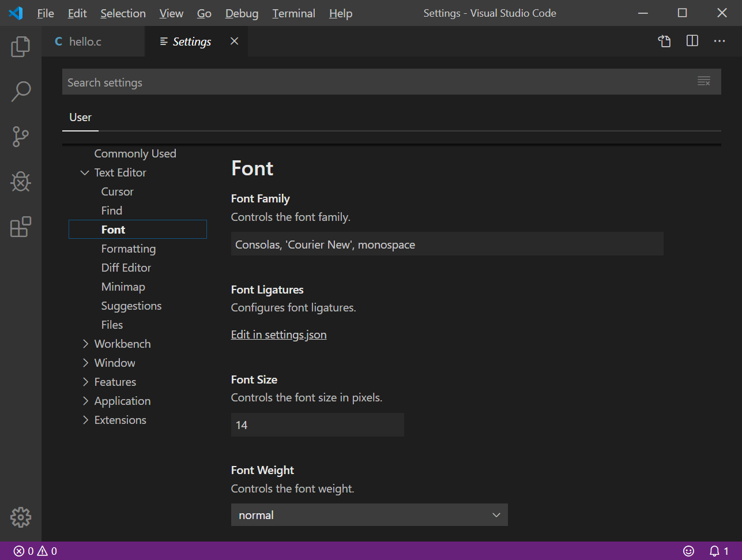This screenshot has height=560, width=742.
Task: Click the Font Size field showing 14
Action: click(317, 425)
